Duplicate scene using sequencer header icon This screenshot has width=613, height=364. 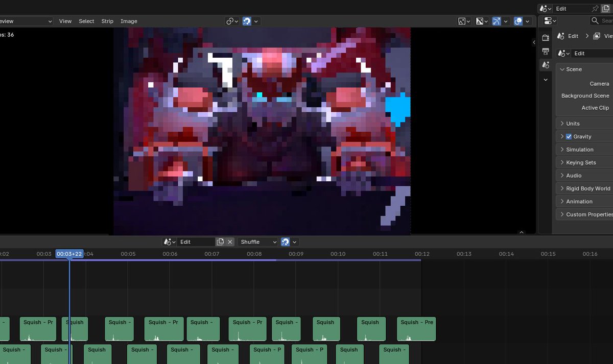pyautogui.click(x=220, y=242)
